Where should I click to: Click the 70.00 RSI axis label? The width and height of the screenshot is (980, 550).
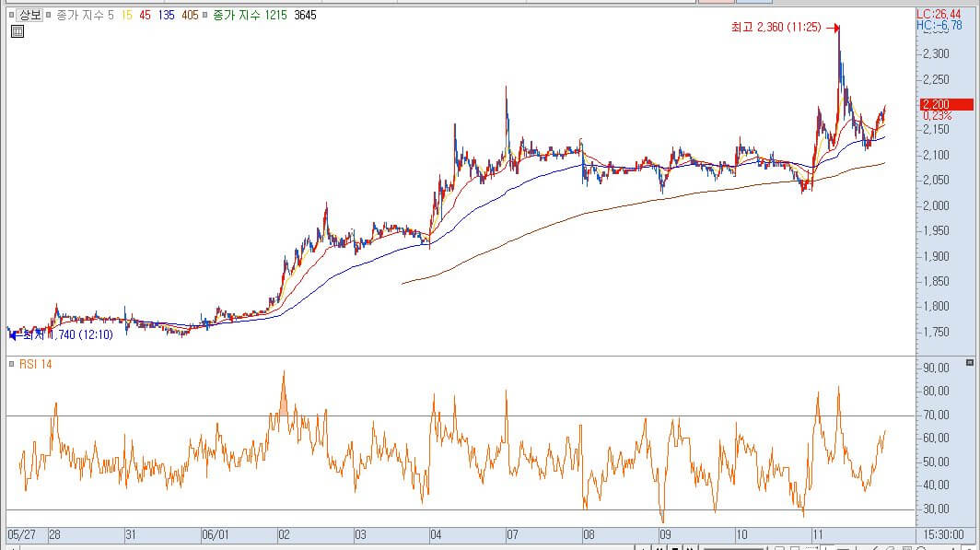pyautogui.click(x=936, y=415)
